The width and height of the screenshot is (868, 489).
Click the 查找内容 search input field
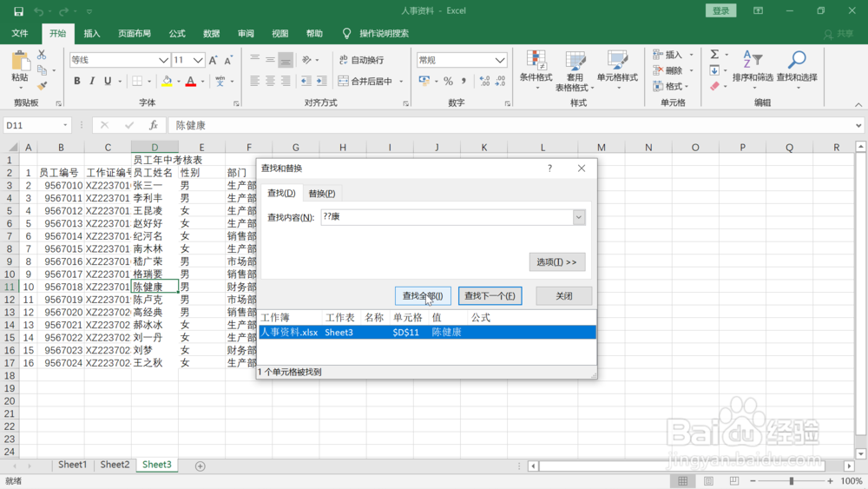(x=447, y=217)
